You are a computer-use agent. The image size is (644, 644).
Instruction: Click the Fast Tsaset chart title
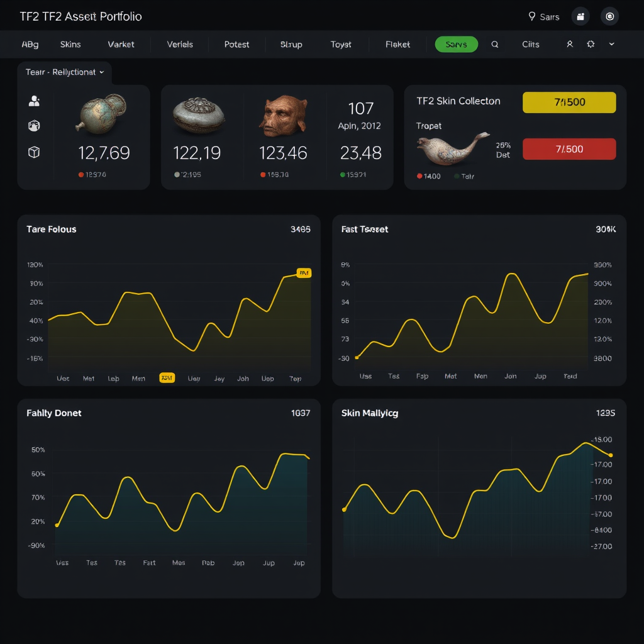[x=364, y=229]
